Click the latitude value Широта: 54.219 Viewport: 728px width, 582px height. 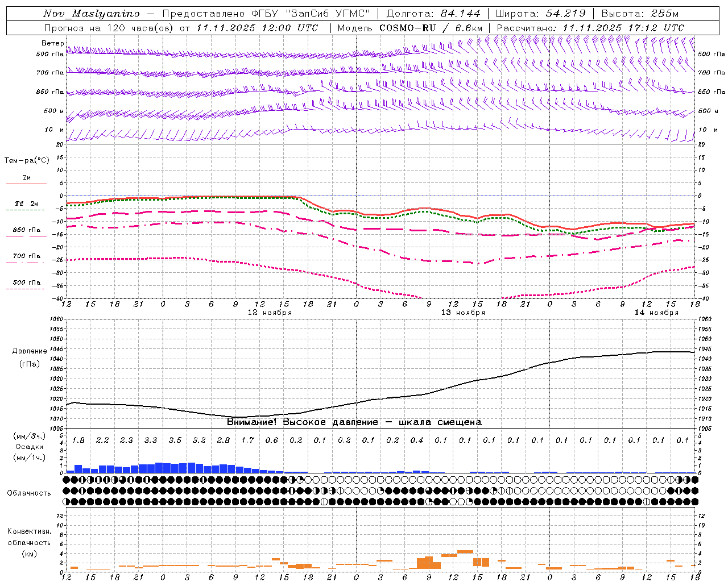(x=541, y=14)
